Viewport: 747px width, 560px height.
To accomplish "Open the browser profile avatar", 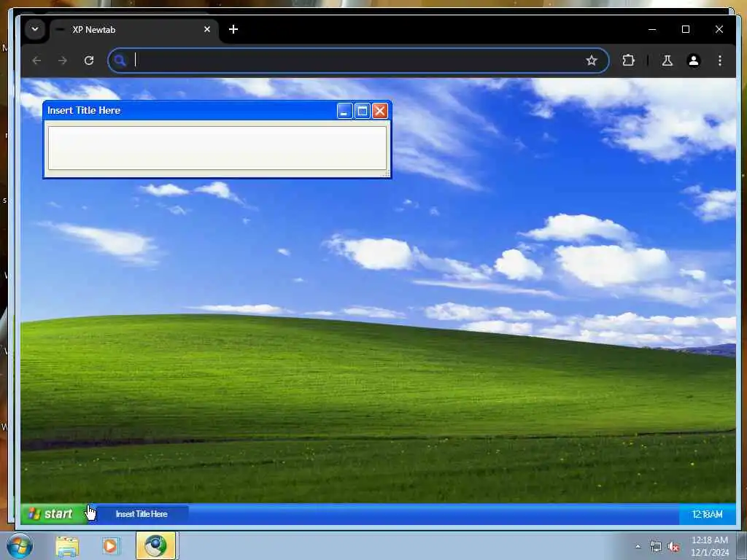I will [694, 61].
